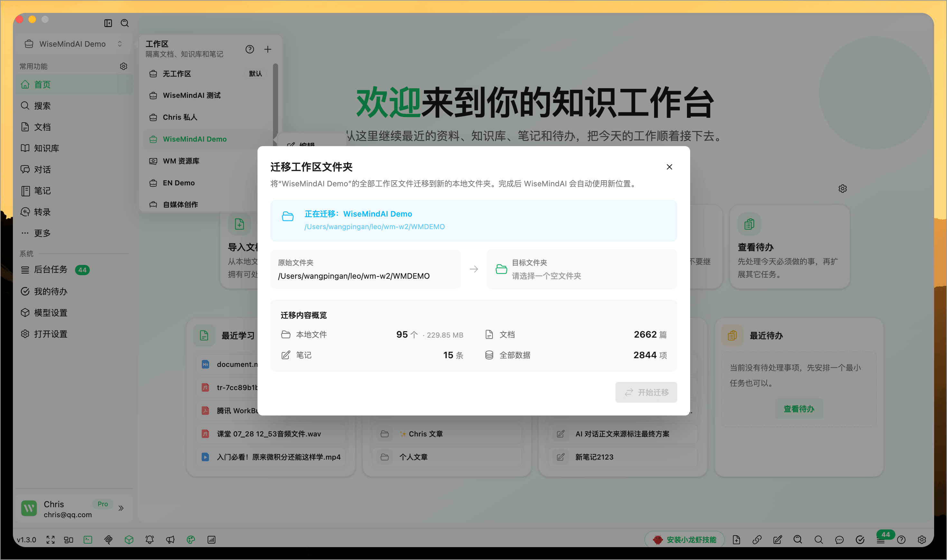Click the 查看待办 card heading
947x560 pixels.
pos(756,247)
